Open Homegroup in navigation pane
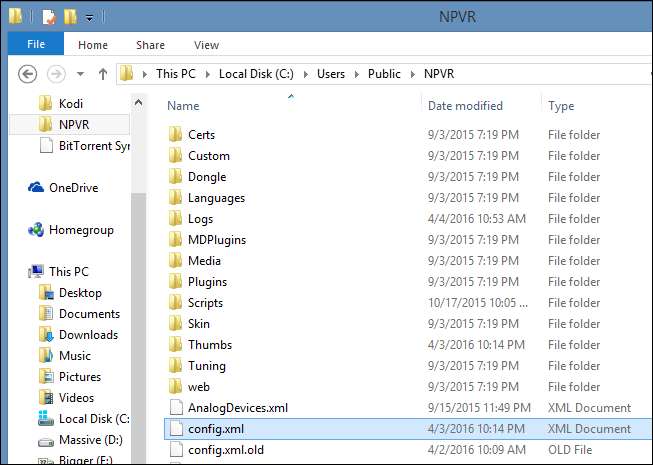 71,230
